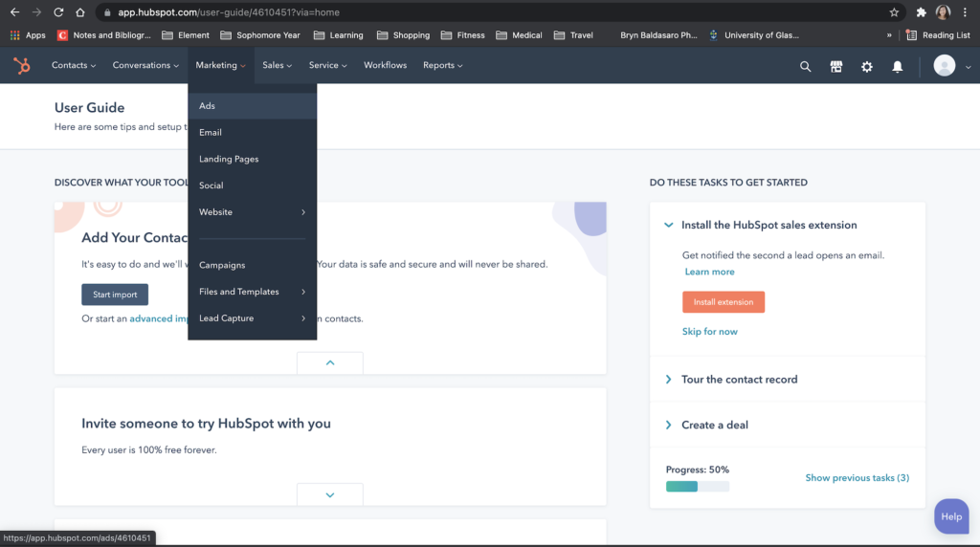The width and height of the screenshot is (980, 547).
Task: Open the Contacts dropdown menu
Action: (x=73, y=65)
